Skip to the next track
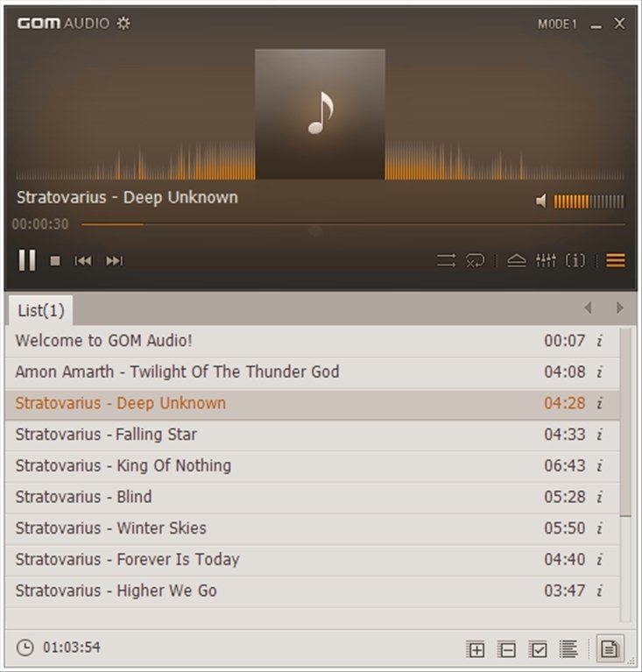The width and height of the screenshot is (642, 672). pyautogui.click(x=115, y=260)
